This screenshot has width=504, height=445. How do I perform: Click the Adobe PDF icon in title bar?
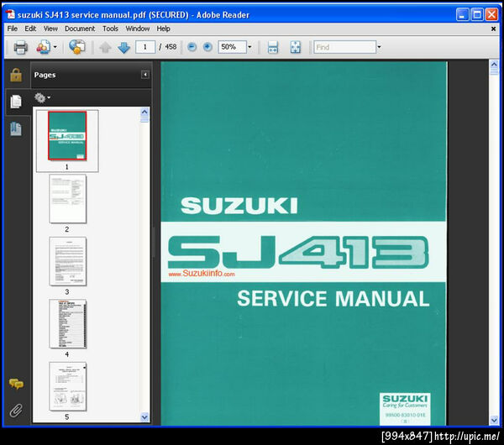[11, 15]
